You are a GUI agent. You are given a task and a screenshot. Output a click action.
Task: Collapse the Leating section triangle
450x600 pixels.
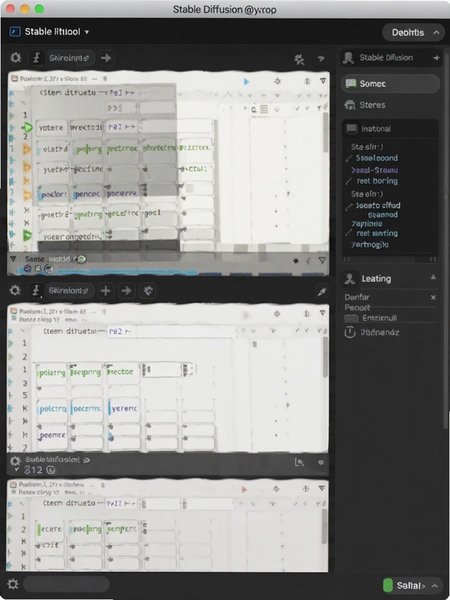click(x=433, y=277)
